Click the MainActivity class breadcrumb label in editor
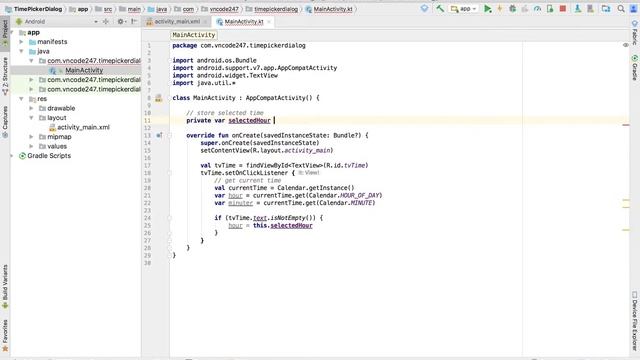Screen dimensions: 640x360 click(193, 35)
